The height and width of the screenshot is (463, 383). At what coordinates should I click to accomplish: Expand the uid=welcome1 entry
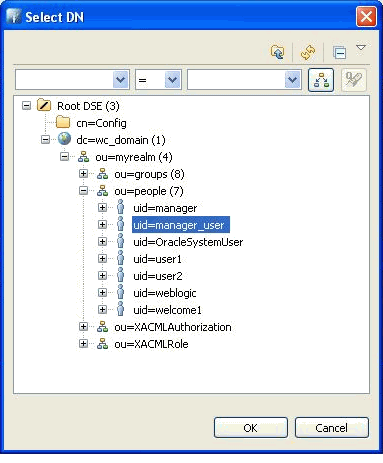click(x=102, y=310)
